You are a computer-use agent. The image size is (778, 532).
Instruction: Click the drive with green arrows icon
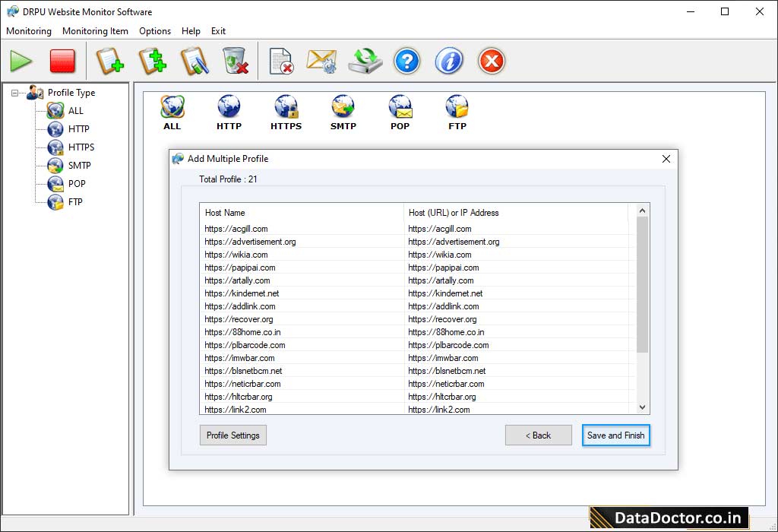[x=365, y=61]
